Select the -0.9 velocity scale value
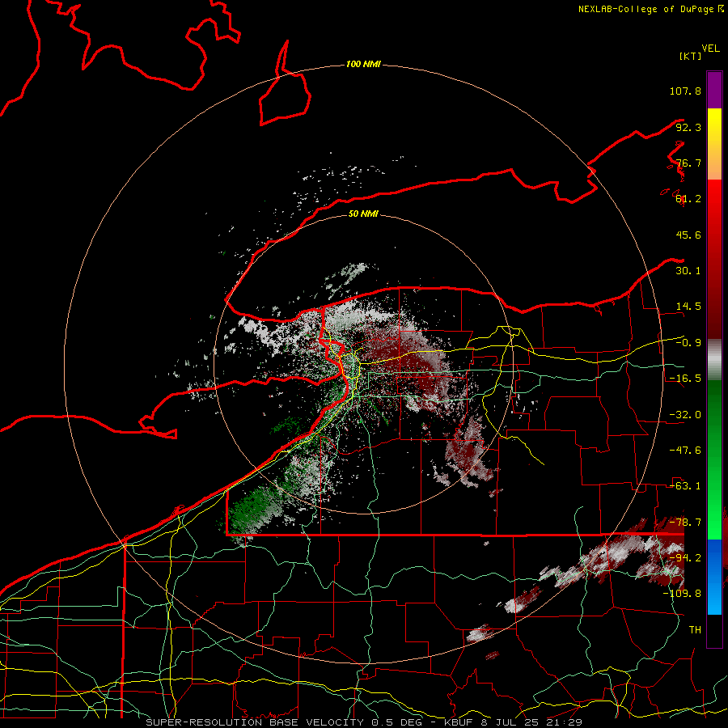 [688, 343]
